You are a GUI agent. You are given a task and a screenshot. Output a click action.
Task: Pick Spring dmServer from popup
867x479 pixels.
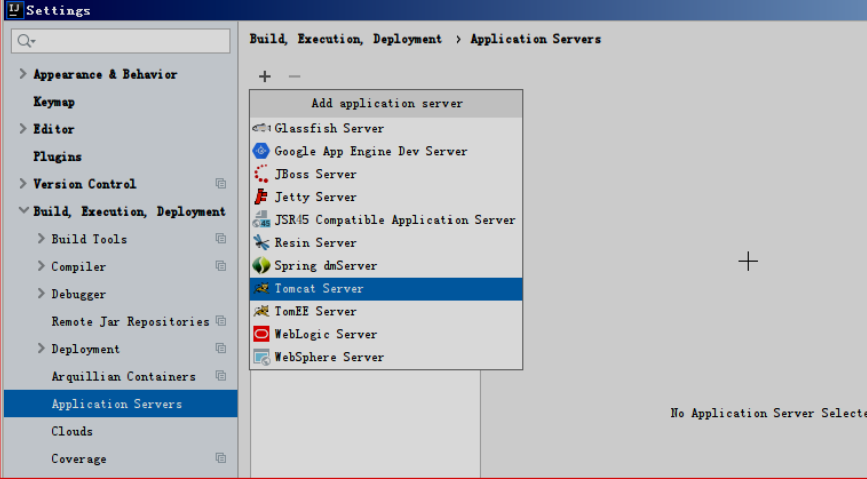386,265
